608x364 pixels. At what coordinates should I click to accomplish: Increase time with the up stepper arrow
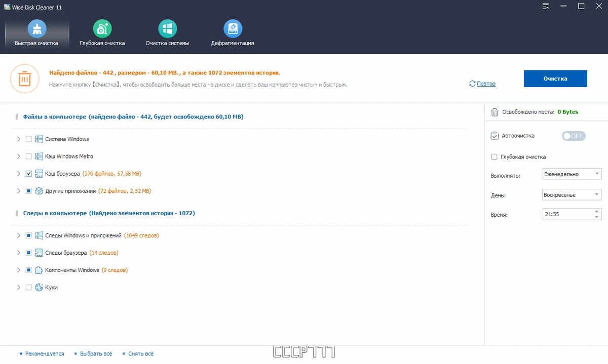click(597, 212)
